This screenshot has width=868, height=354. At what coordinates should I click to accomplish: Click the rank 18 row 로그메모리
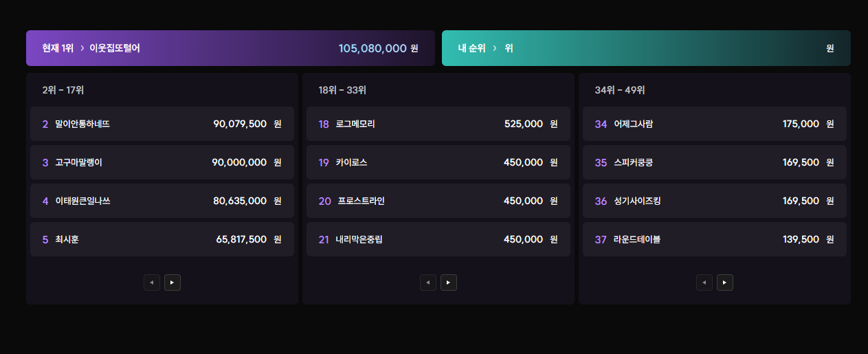click(x=438, y=124)
